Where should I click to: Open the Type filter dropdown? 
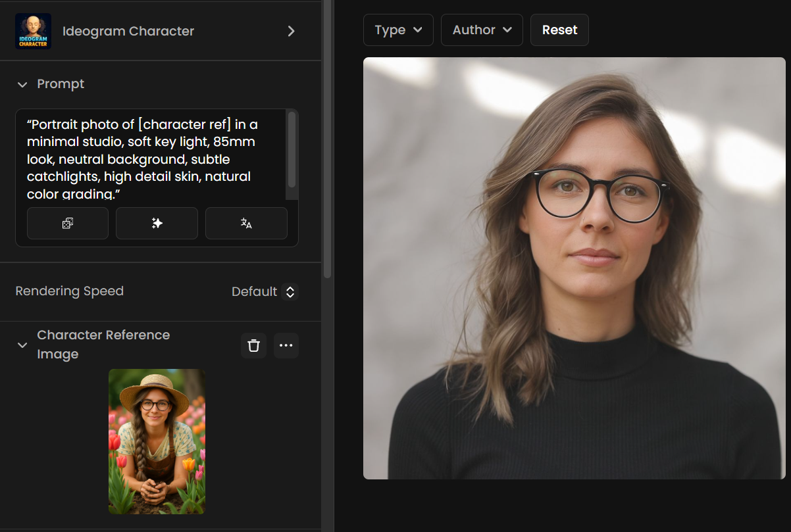398,30
